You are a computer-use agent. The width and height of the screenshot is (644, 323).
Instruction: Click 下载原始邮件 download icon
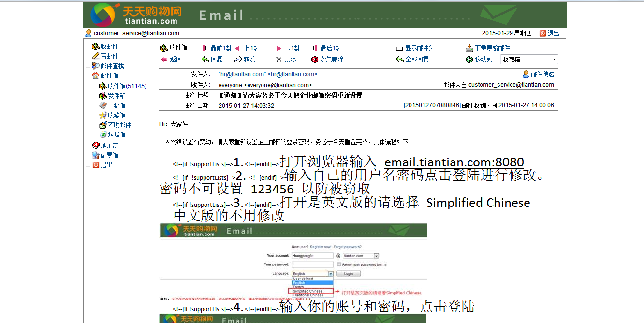coord(469,48)
